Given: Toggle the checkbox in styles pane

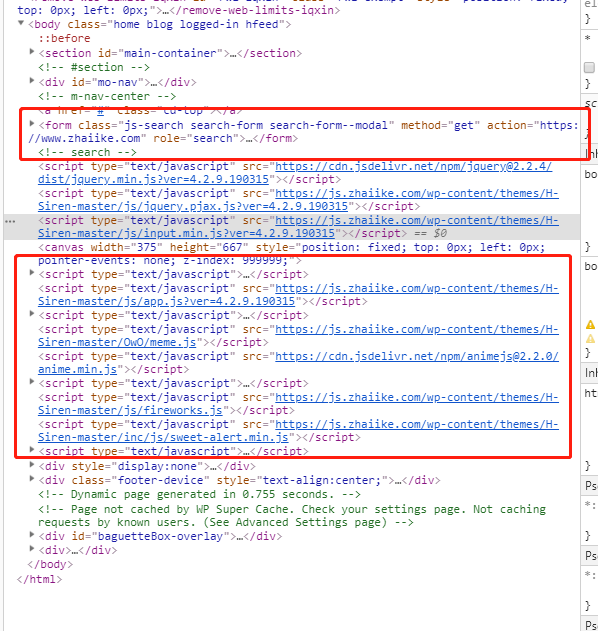Looking at the screenshot, I should [x=589, y=67].
